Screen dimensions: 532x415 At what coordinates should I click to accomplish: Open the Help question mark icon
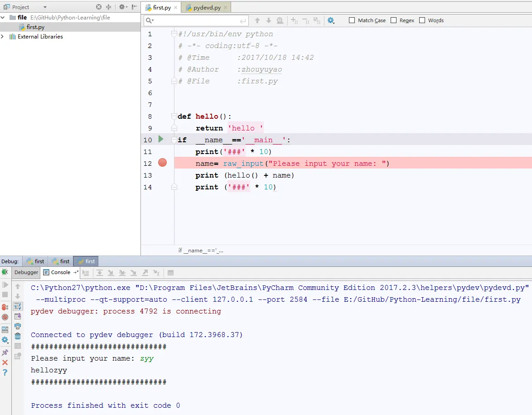(x=5, y=372)
